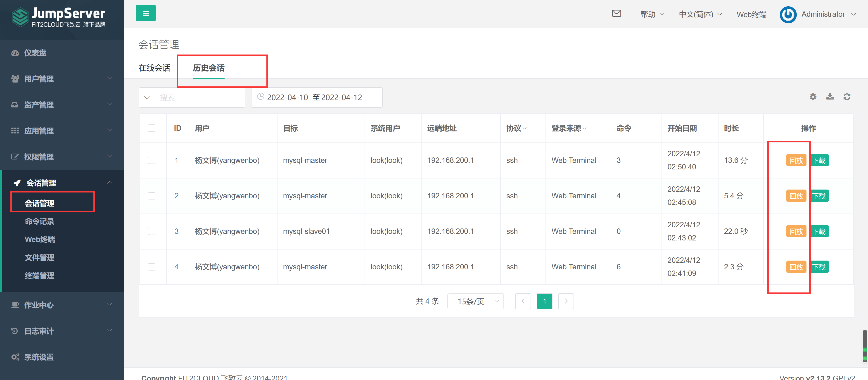Refresh the session table
Viewport: 868px width, 380px height.
(x=847, y=97)
